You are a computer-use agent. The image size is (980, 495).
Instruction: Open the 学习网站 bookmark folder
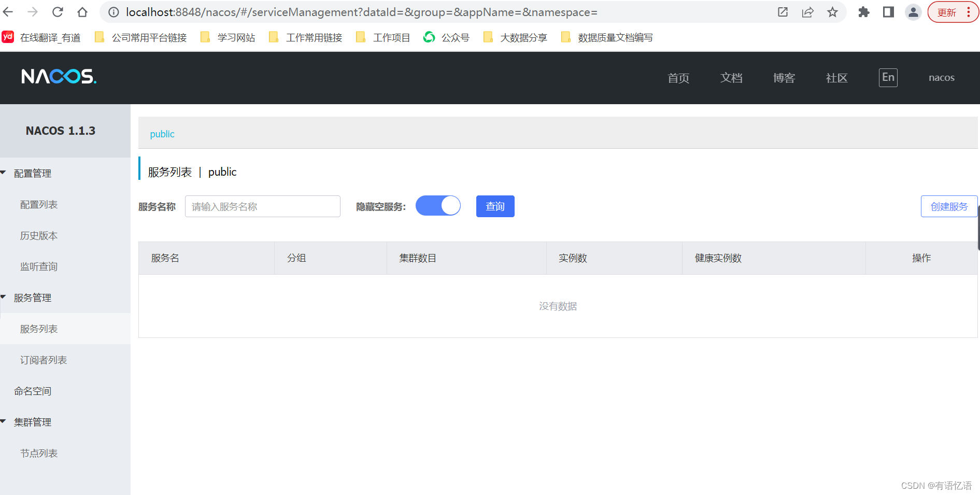tap(228, 37)
